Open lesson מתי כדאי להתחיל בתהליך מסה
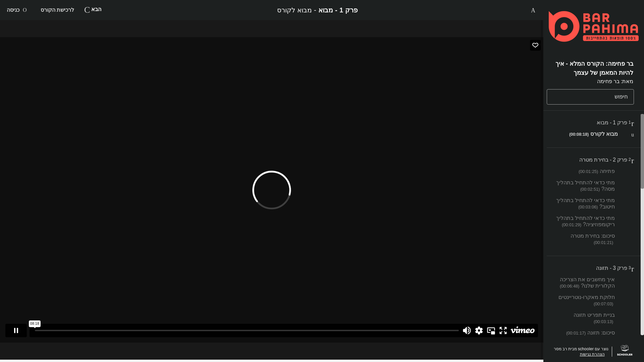Screen dimensions: 644x362 [585, 186]
